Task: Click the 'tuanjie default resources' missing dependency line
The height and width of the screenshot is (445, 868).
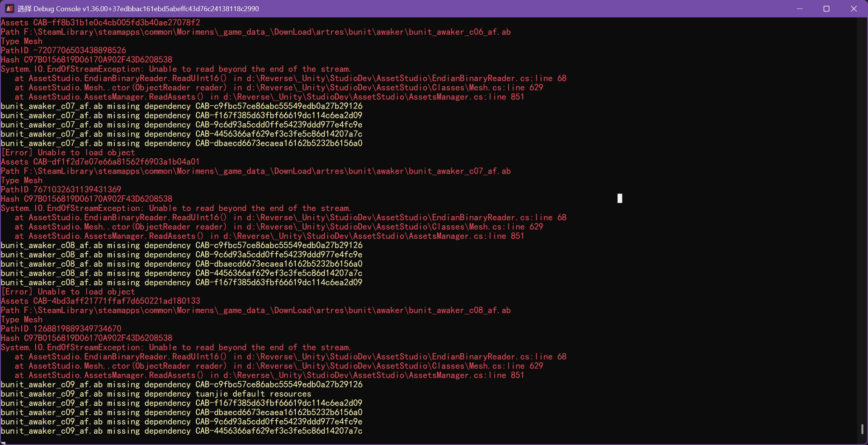Action: point(156,394)
